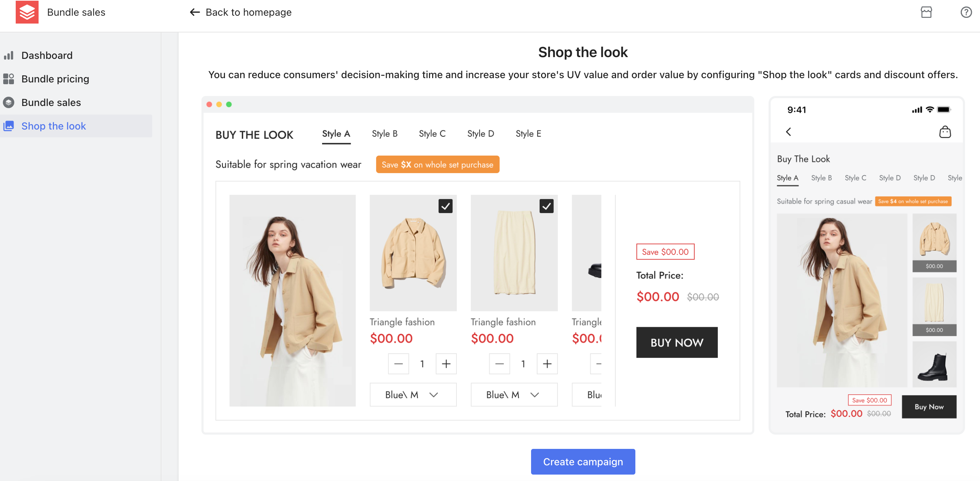Click the Dashboard bar chart icon
Screen dimensions: 980x481
click(x=9, y=55)
